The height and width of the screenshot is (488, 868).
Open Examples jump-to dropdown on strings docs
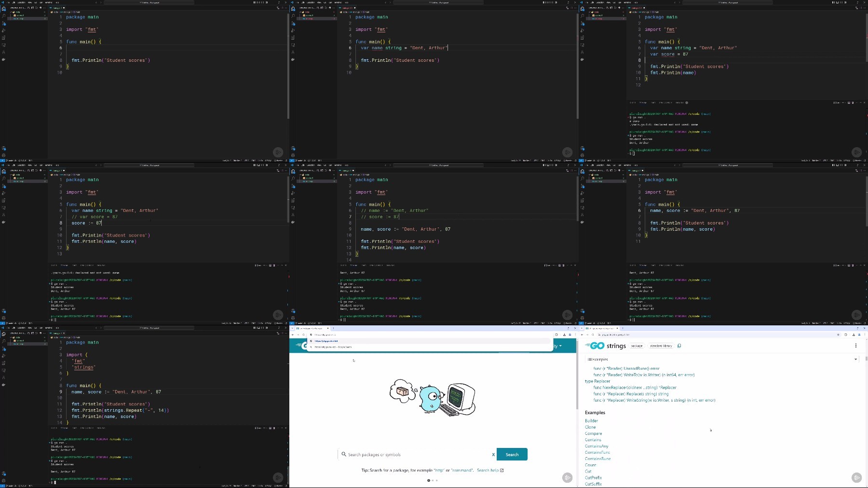click(722, 359)
